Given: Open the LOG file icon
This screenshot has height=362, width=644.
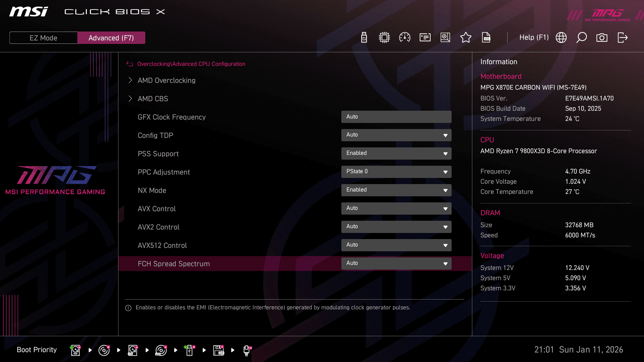Looking at the screenshot, I should click(486, 37).
